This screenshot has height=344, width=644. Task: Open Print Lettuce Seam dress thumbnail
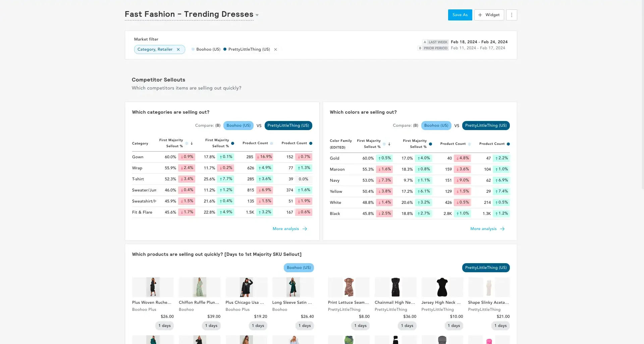pyautogui.click(x=349, y=287)
